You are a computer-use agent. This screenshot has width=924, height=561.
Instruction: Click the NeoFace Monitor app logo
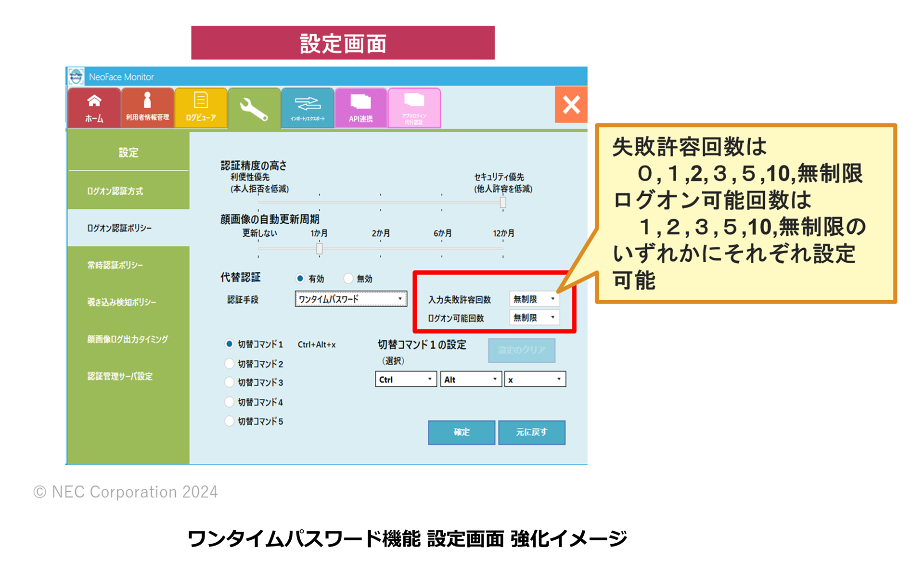76,76
